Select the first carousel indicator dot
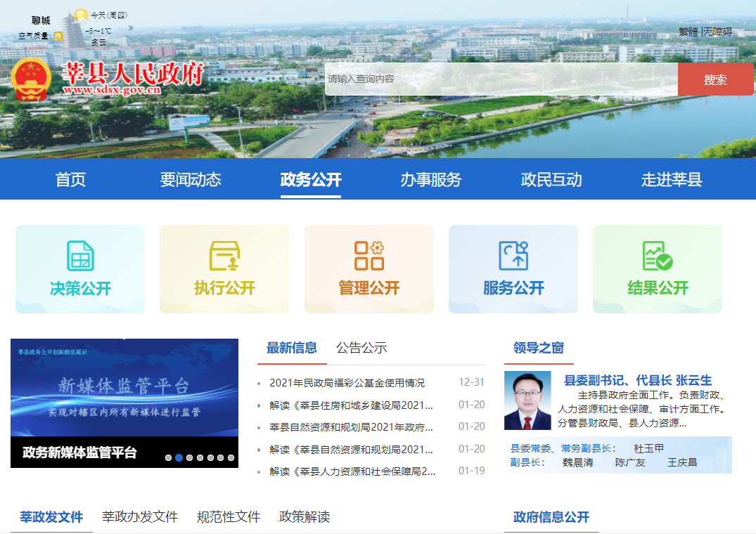 [x=169, y=457]
